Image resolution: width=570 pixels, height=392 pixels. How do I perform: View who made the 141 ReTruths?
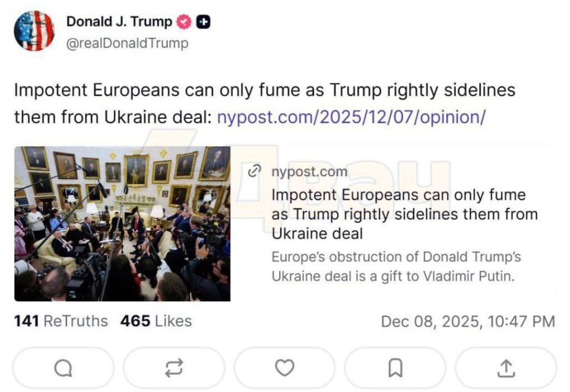point(59,321)
